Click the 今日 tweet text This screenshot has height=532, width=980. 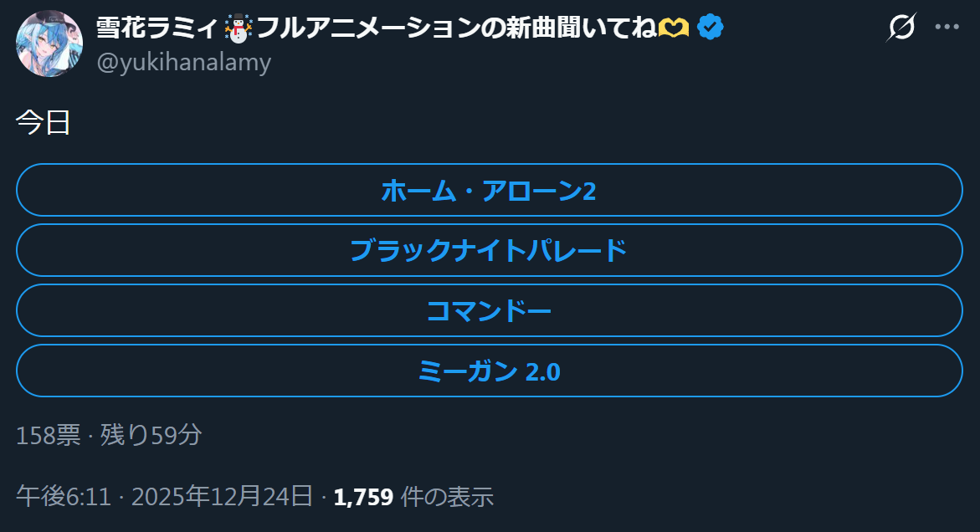[x=43, y=123]
